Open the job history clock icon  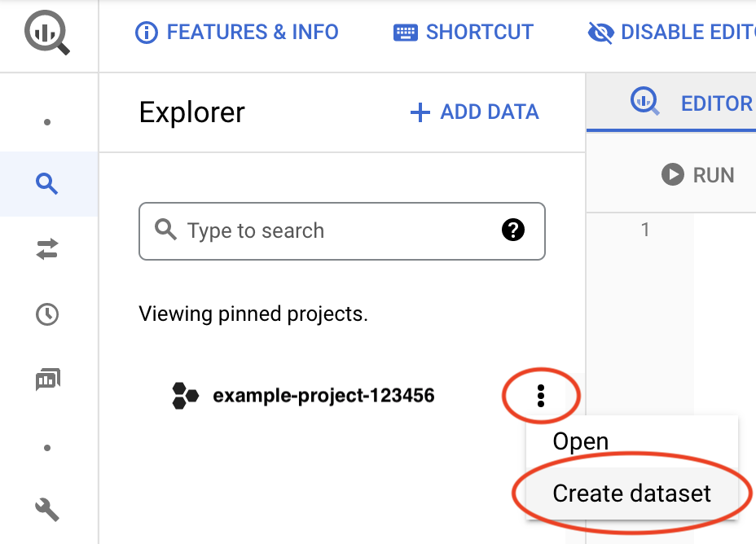[47, 314]
